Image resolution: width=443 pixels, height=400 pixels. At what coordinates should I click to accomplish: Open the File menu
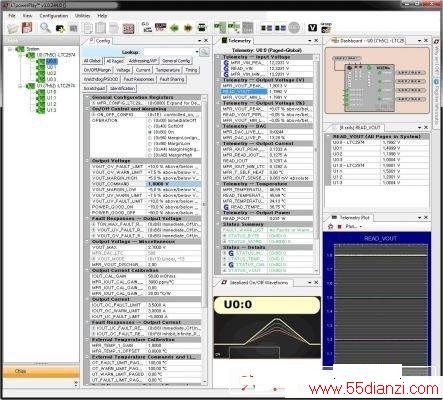[12, 16]
